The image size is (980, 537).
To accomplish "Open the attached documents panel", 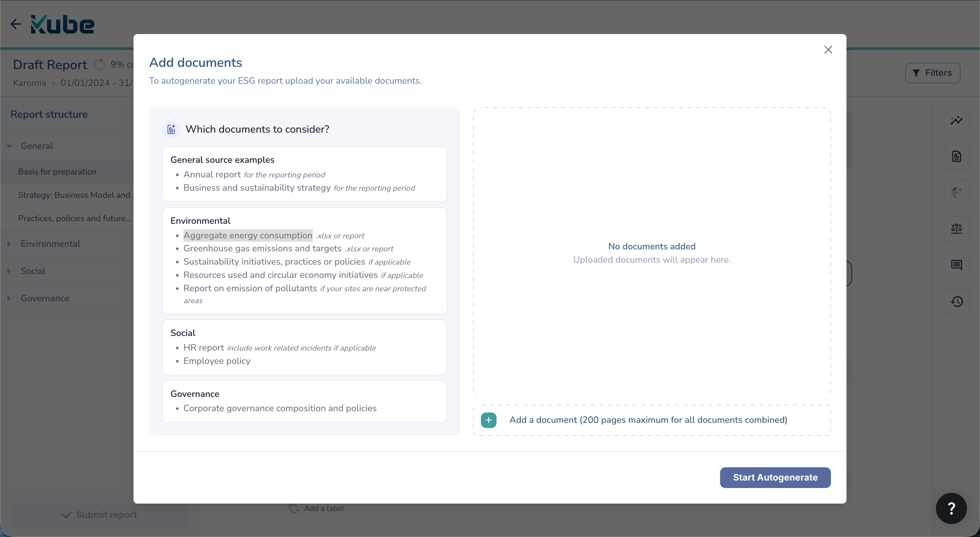I will [957, 156].
